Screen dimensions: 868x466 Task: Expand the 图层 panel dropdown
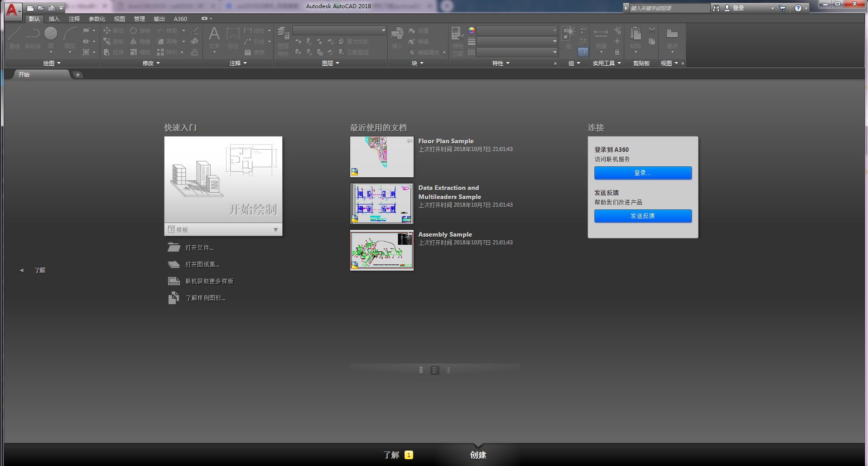coord(330,63)
